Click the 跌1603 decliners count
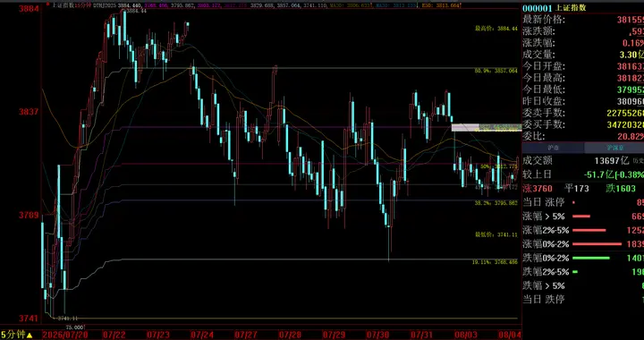 620,189
